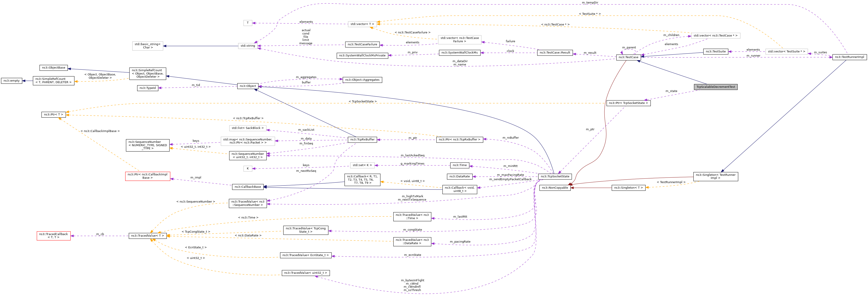Click the K template node

pos(248,169)
